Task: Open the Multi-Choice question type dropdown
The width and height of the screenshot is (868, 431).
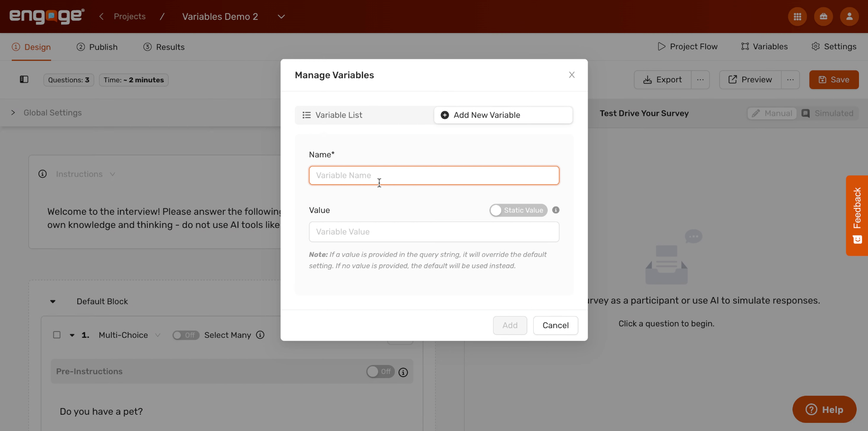Action: (129, 335)
